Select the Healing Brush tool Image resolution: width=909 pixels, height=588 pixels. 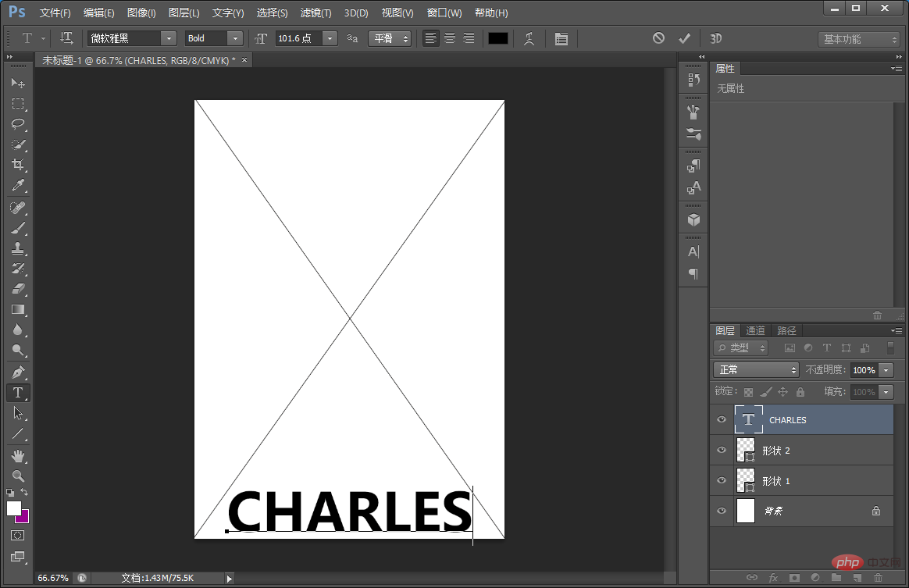click(x=18, y=208)
